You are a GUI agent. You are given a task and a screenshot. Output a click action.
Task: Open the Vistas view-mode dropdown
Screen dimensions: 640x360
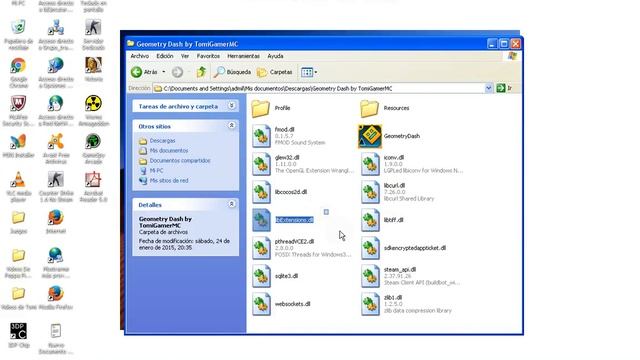tap(309, 72)
